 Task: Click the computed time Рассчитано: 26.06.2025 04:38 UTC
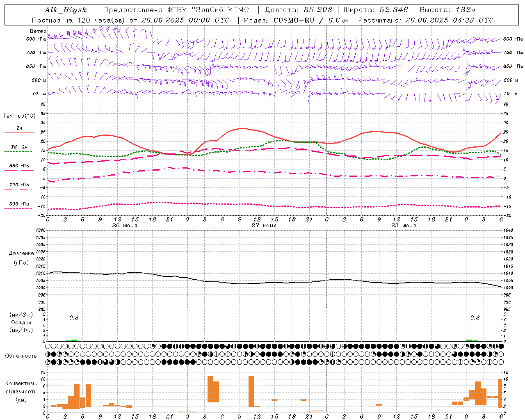tap(426, 20)
